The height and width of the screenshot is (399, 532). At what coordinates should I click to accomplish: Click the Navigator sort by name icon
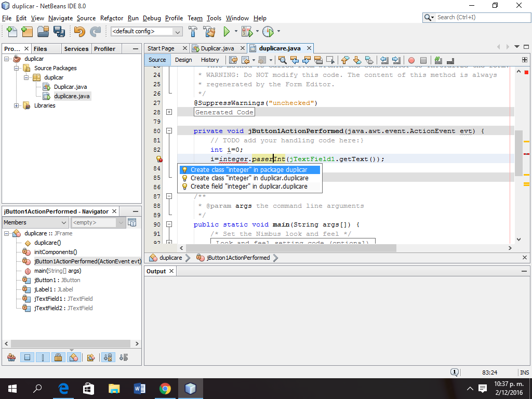[108, 357]
